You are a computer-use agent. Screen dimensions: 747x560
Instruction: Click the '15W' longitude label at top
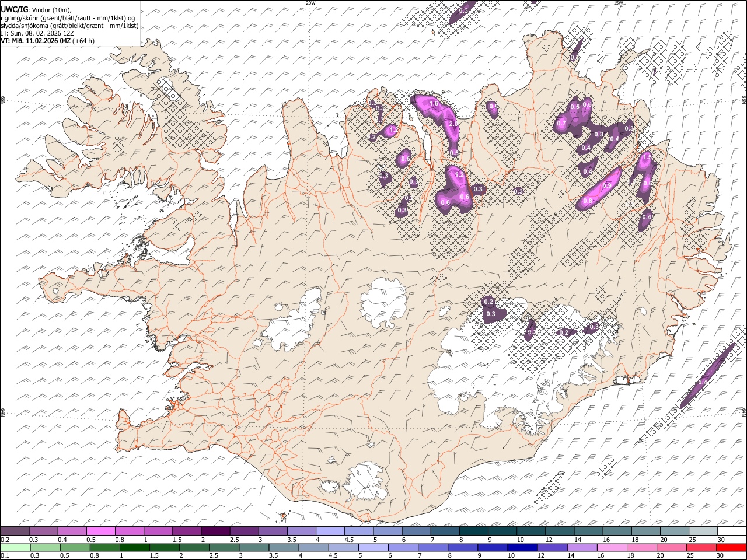pyautogui.click(x=618, y=3)
